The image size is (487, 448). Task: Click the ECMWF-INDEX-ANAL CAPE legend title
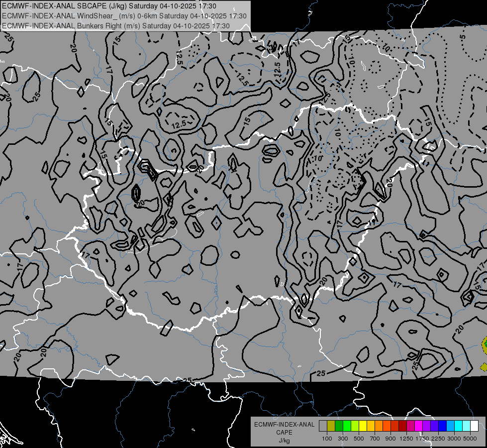[x=284, y=428]
